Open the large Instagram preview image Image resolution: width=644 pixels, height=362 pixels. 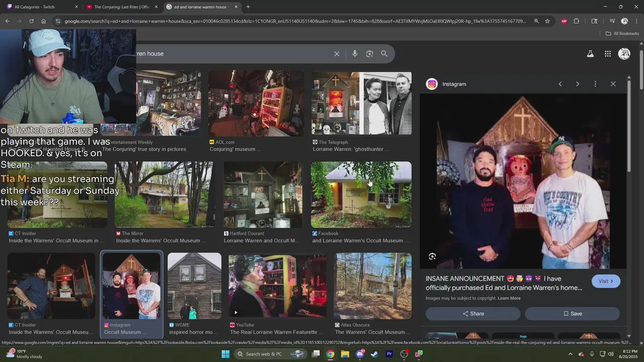coord(523,182)
